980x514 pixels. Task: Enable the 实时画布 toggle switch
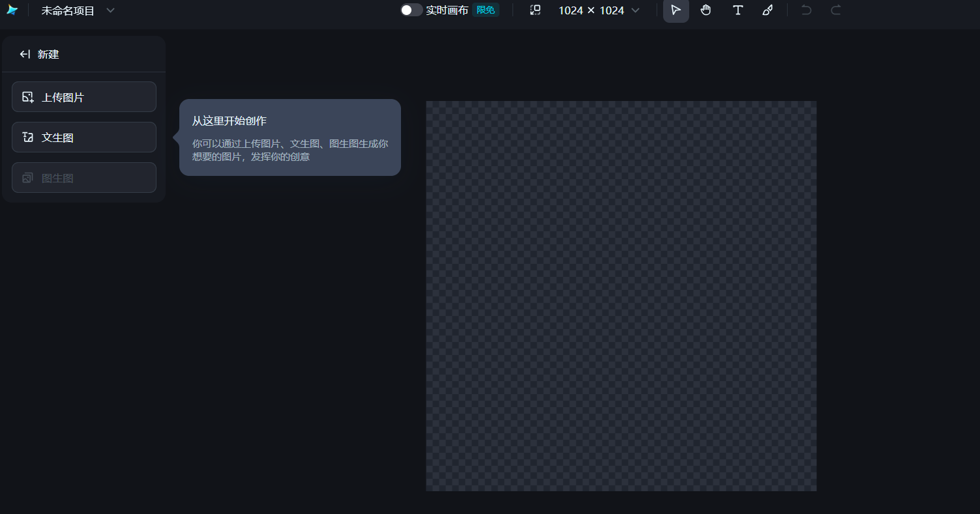[411, 10]
